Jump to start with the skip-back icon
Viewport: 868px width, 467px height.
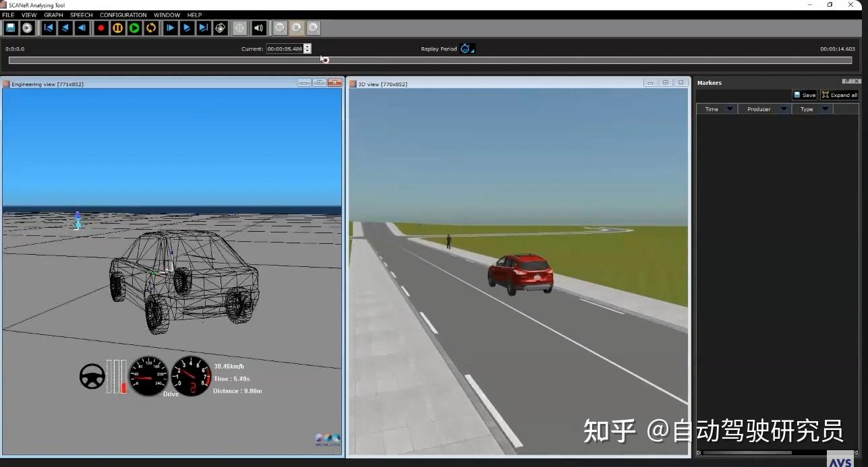(x=48, y=28)
